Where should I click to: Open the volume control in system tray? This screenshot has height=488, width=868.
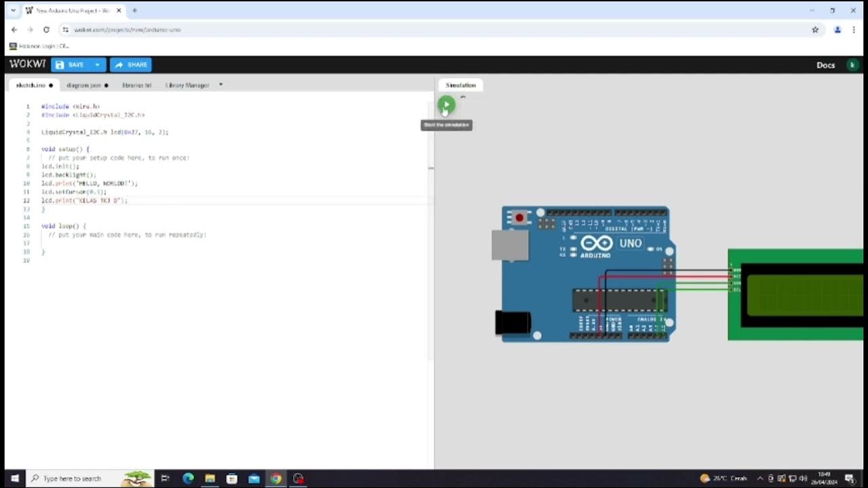(804, 479)
